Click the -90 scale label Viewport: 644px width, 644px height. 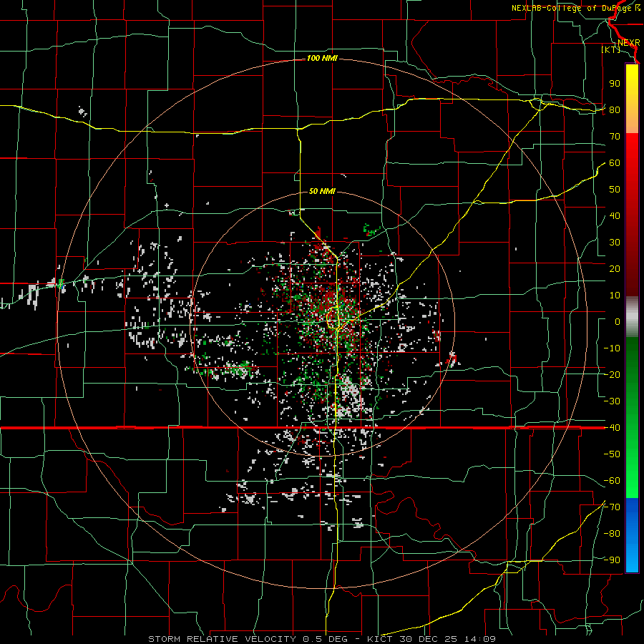612,560
